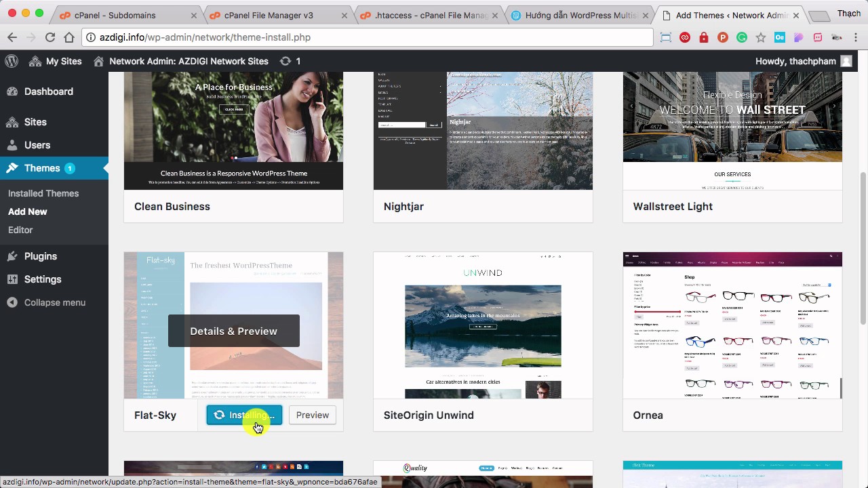The height and width of the screenshot is (488, 868).
Task: Open the Wallstreet Light theme thumbnail
Action: coord(732,131)
